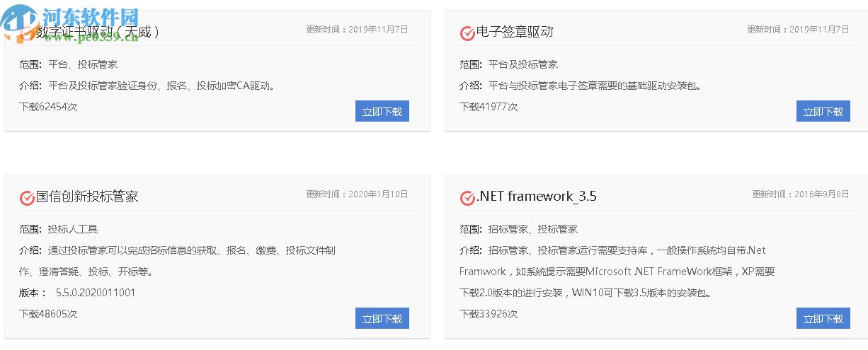Click the scope text 招标管家、投标管家
868x350 pixels.
click(533, 229)
